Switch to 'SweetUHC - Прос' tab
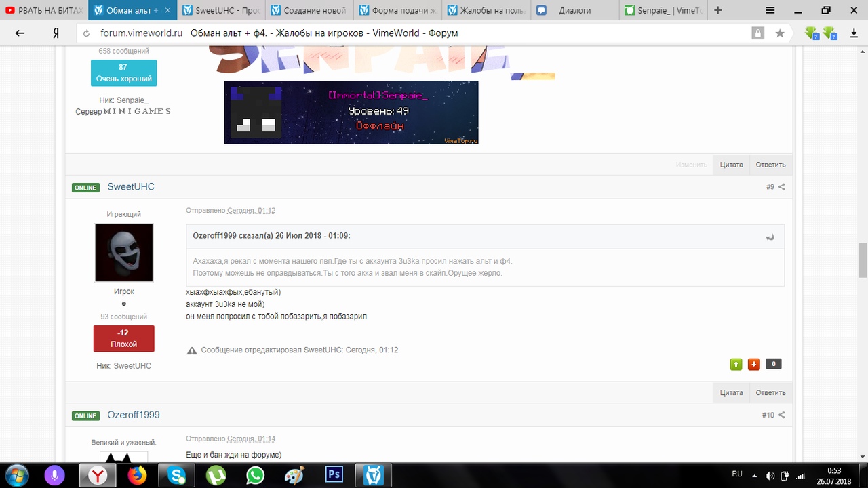 (222, 10)
